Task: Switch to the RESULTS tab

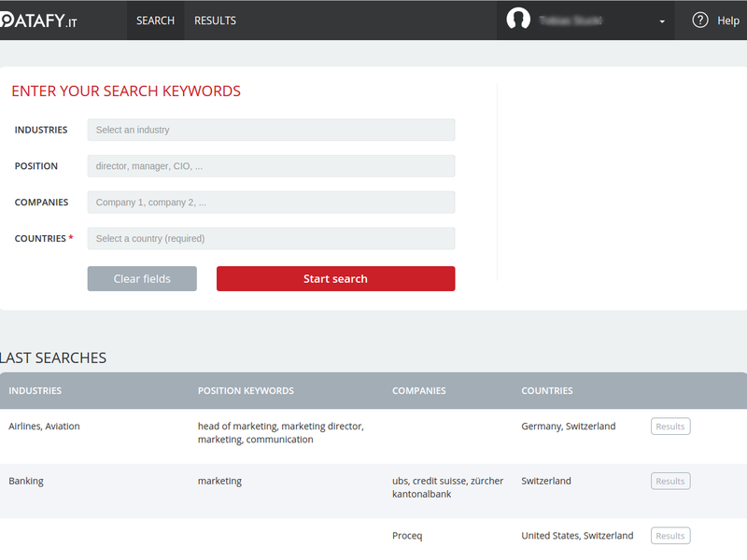Action: pyautogui.click(x=215, y=21)
